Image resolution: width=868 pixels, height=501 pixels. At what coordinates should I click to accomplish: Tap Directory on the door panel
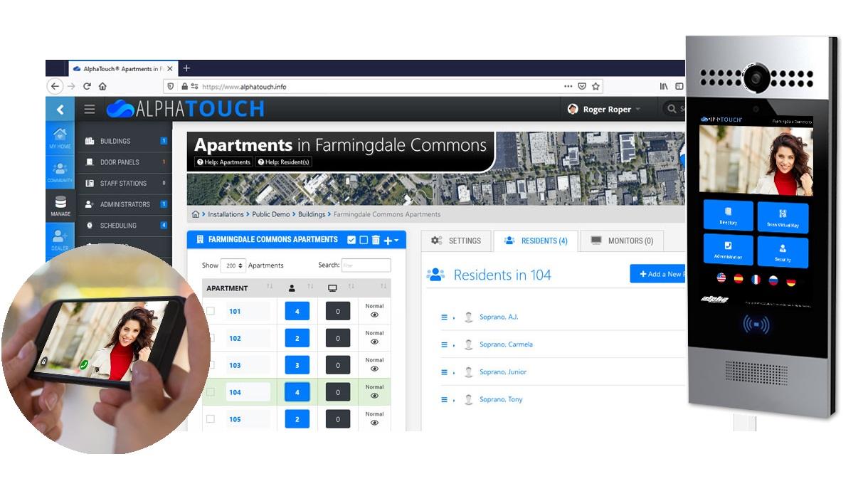coord(728,215)
